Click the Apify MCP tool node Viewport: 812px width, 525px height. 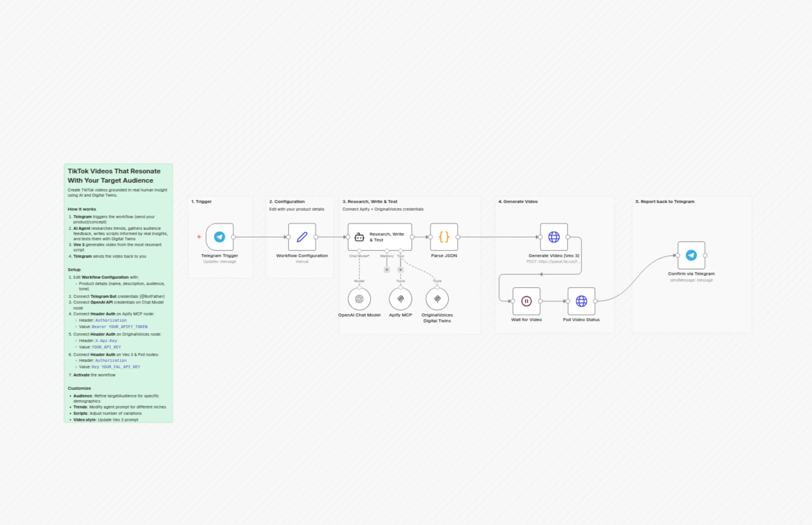pos(400,299)
